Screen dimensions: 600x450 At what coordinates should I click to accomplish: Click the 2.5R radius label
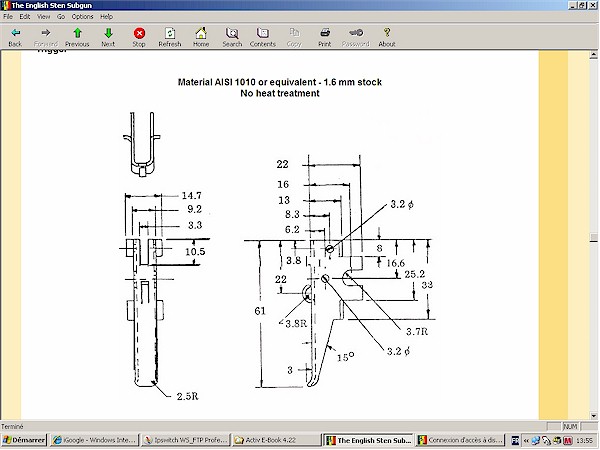pyautogui.click(x=188, y=396)
